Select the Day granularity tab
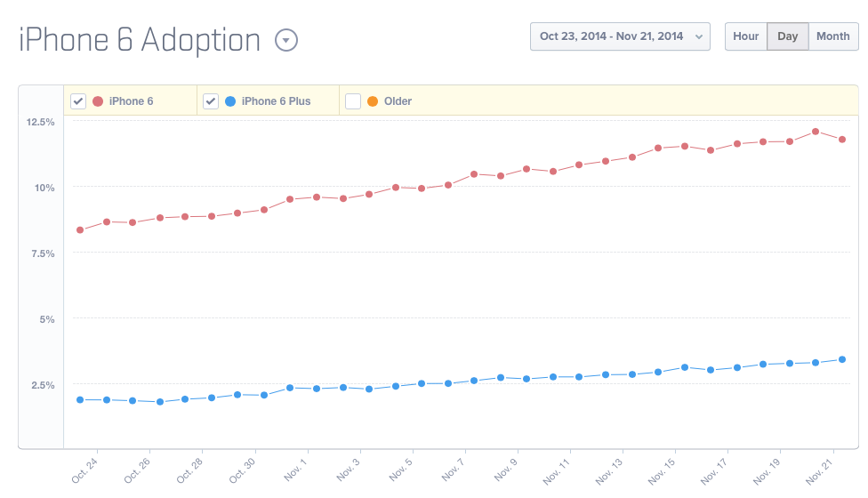868x498 pixels. coord(787,36)
